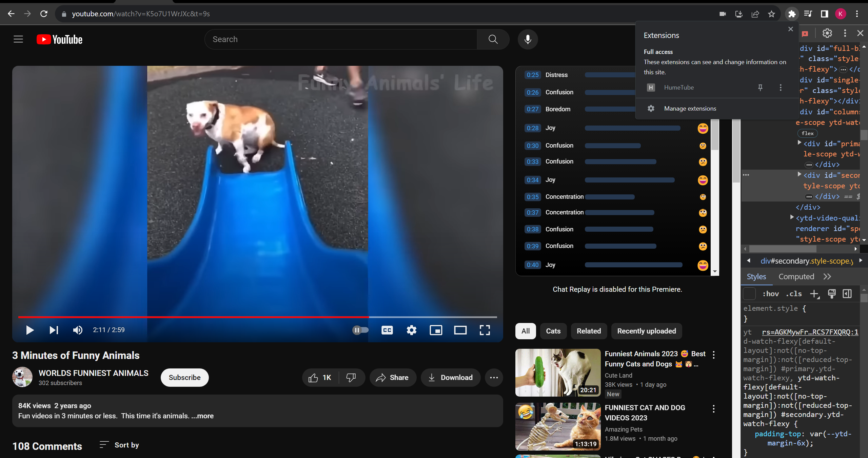Expand description with ...more link

click(202, 416)
